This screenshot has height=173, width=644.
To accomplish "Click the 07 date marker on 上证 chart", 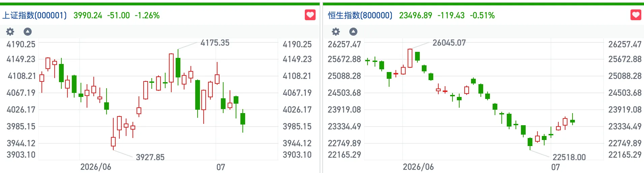I will (221, 167).
